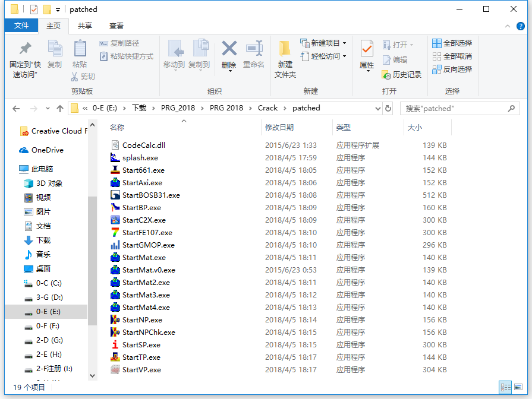
Task: Click the search patched input field
Action: (459, 109)
